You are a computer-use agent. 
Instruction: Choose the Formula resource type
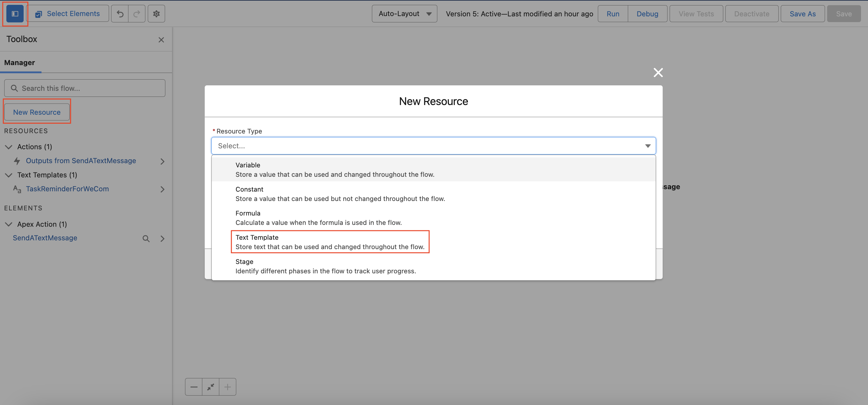[433, 218]
